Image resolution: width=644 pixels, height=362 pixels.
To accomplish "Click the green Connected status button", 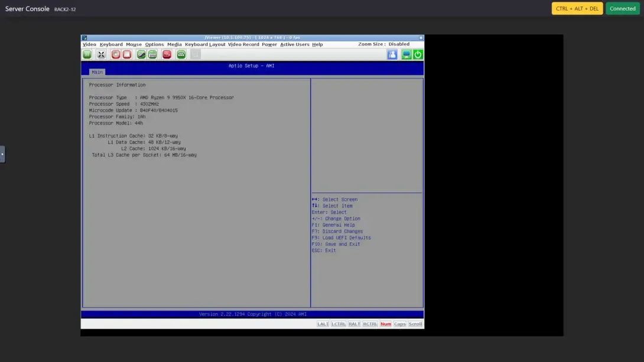I will click(x=622, y=8).
